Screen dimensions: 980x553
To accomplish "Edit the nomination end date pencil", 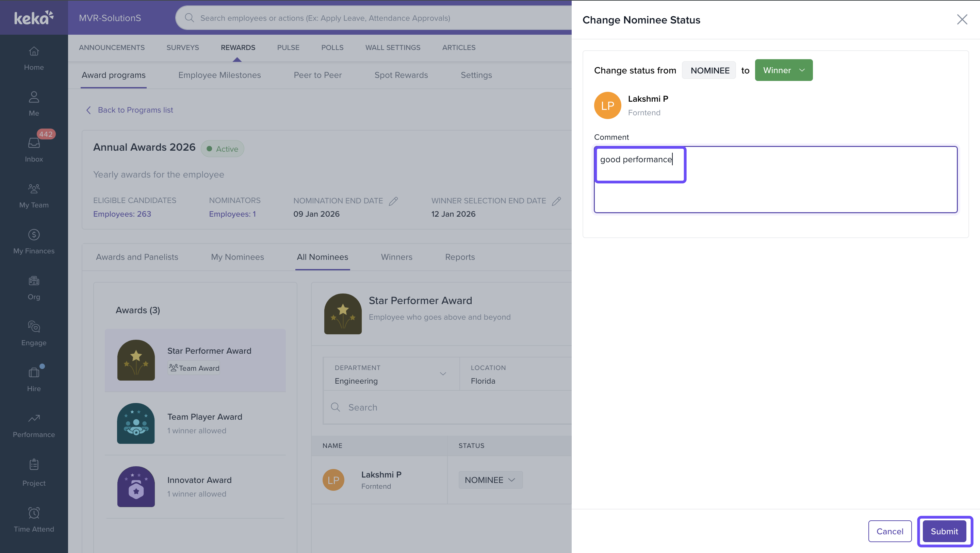I will (x=393, y=201).
